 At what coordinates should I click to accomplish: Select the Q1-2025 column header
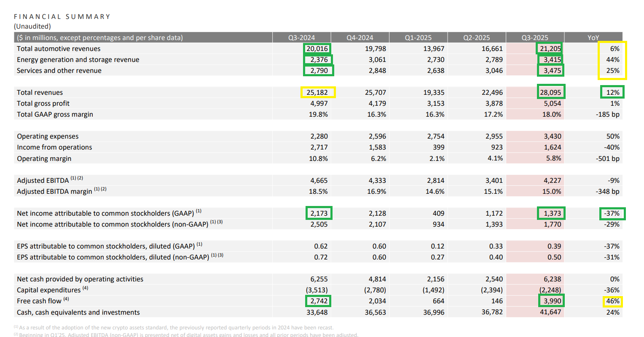[x=418, y=37]
